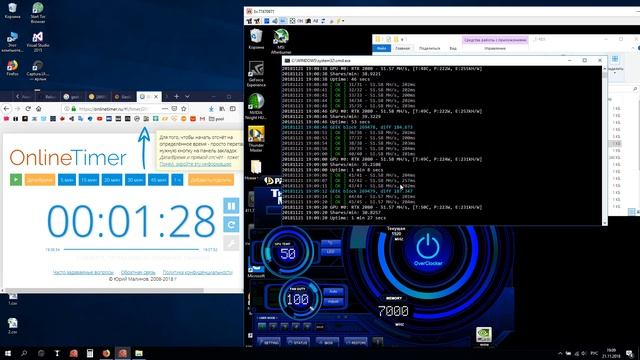This screenshot has height=360, width=640.
Task: Open GeForce Experience remote desktop icon
Action: click(x=256, y=74)
